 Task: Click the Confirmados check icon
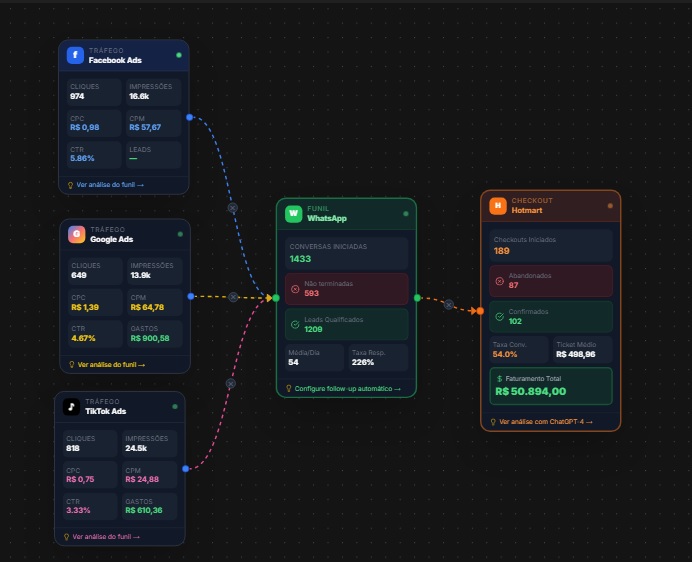[500, 317]
